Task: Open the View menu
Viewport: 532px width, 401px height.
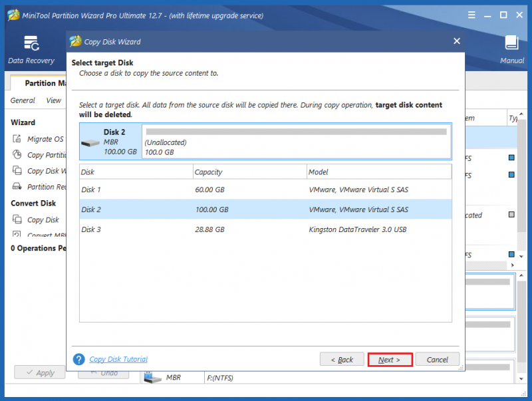Action: click(x=54, y=100)
